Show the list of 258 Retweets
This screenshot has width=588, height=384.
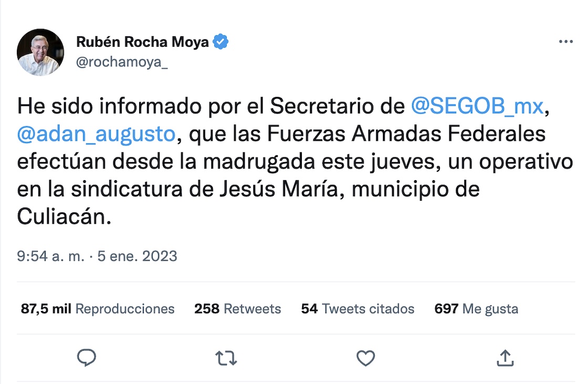point(237,309)
